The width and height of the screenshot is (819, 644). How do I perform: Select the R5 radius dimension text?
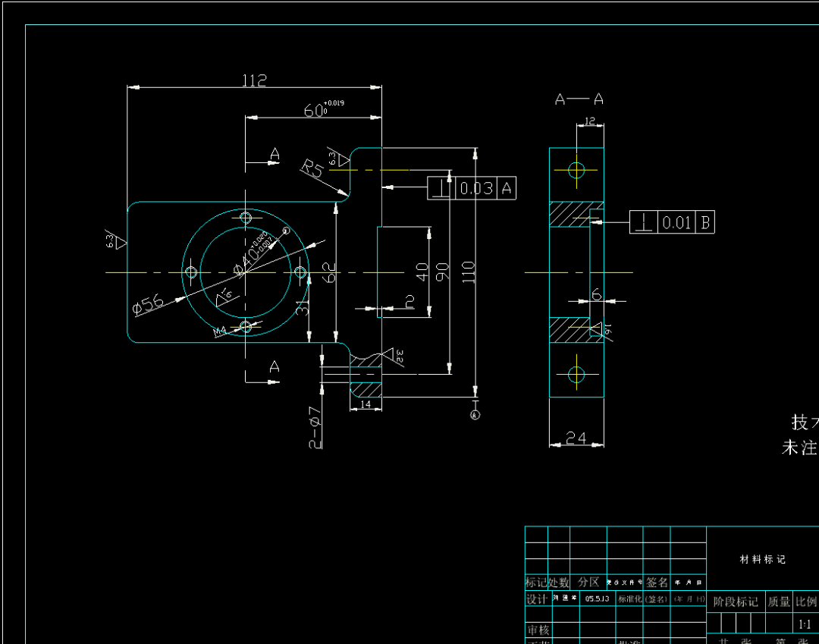click(312, 168)
